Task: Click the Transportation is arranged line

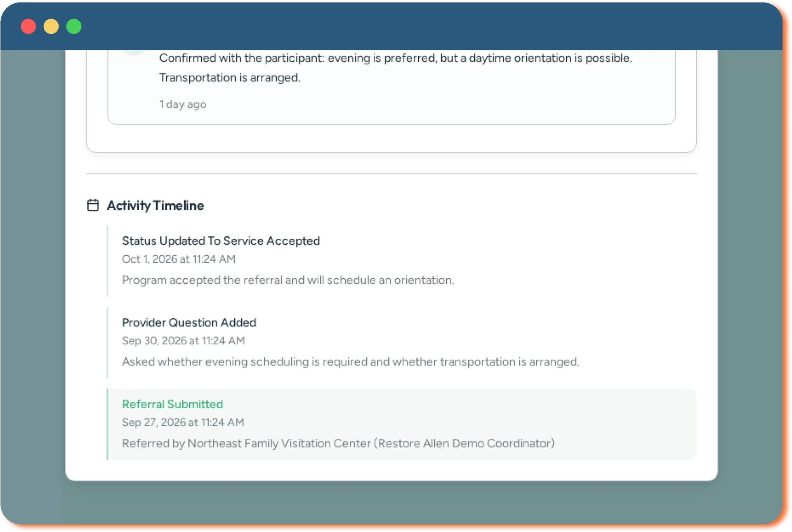Action: [230, 78]
